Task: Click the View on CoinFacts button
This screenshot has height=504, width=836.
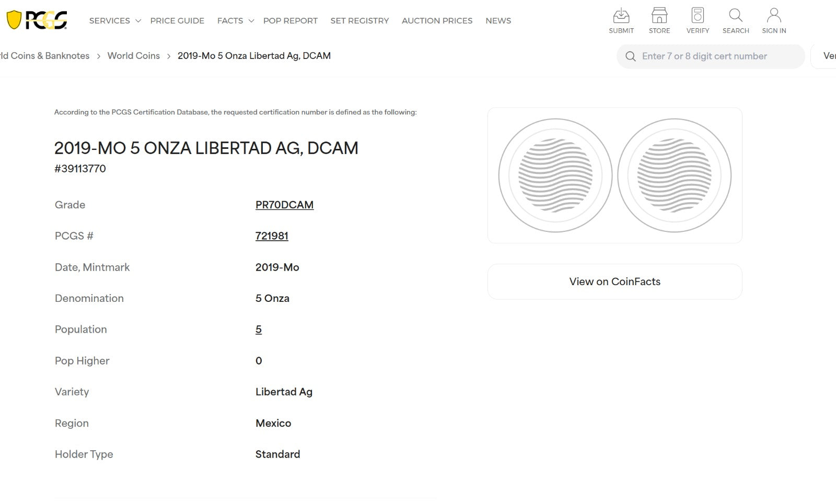Action: 614,282
